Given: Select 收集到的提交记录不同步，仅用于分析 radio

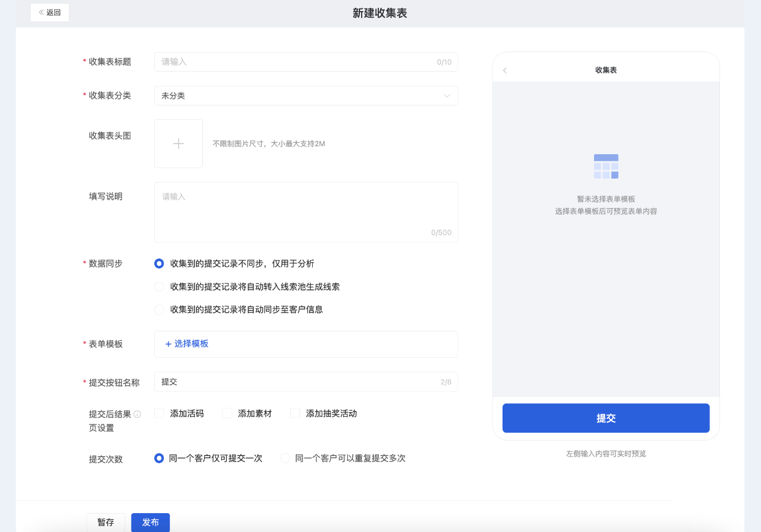Looking at the screenshot, I should 159,264.
